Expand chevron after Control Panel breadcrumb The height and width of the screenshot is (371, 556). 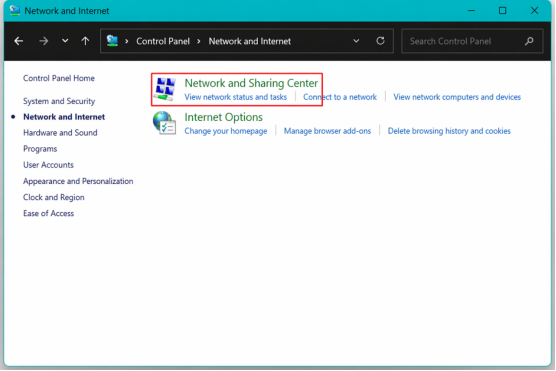point(199,41)
